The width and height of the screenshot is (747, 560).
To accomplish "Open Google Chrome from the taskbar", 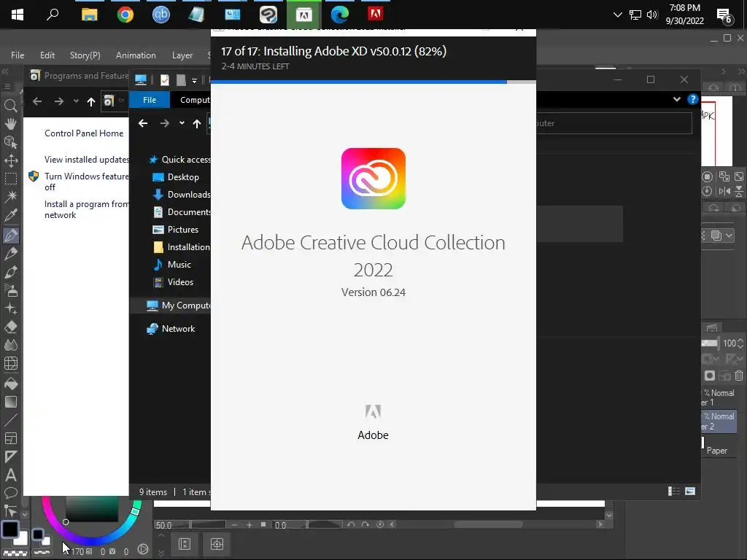I will point(125,15).
